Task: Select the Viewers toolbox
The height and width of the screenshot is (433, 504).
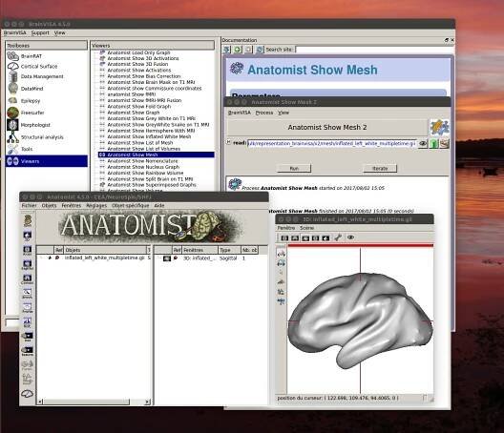Action: coord(46,161)
